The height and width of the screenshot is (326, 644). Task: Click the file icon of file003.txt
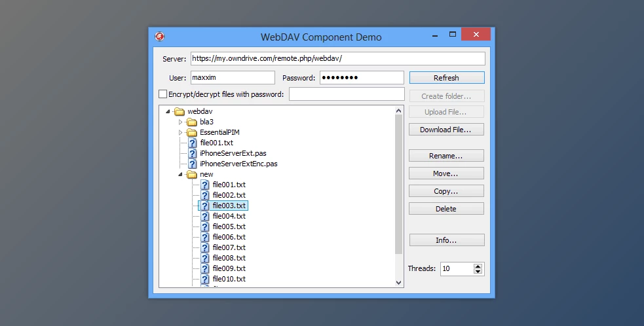pyautogui.click(x=205, y=206)
